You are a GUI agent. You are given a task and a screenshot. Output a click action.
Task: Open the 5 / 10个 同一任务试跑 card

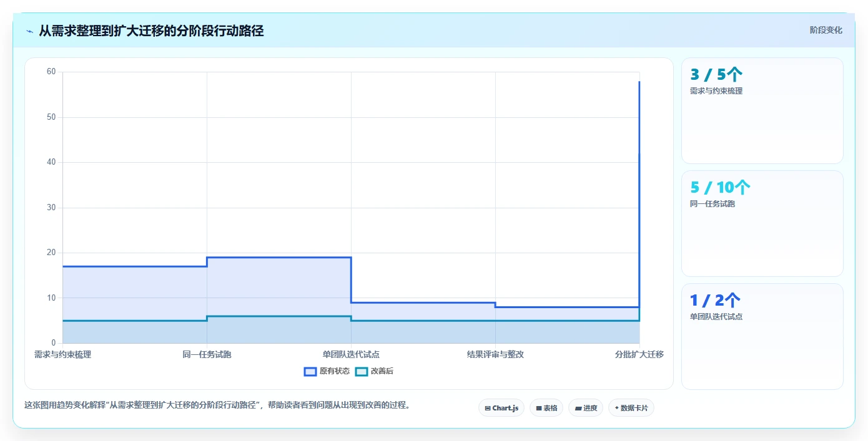(x=762, y=223)
